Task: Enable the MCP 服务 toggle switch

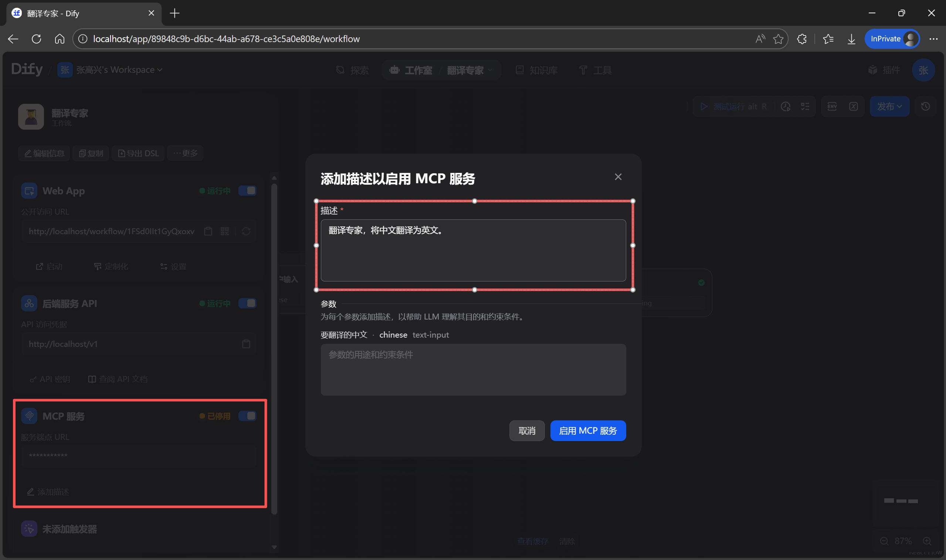Action: point(247,416)
